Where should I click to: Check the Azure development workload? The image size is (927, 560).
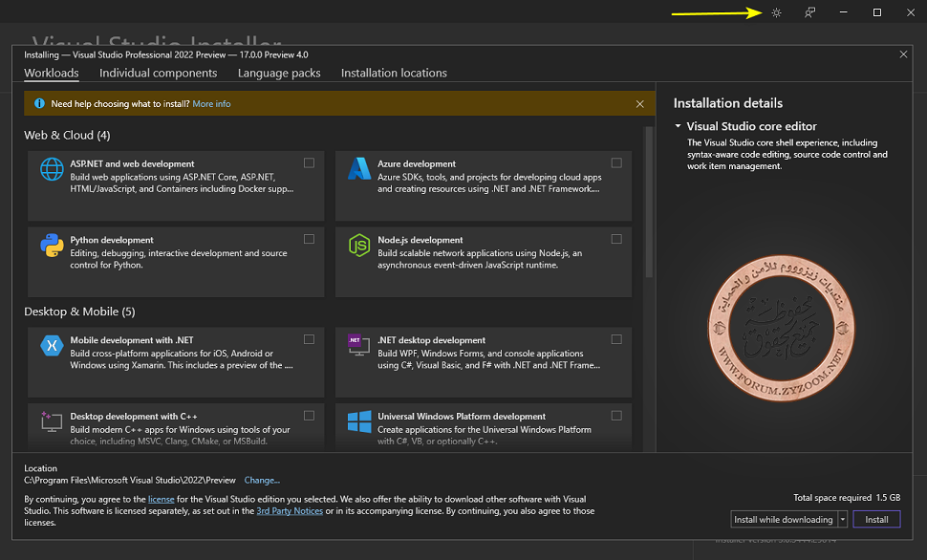[616, 162]
